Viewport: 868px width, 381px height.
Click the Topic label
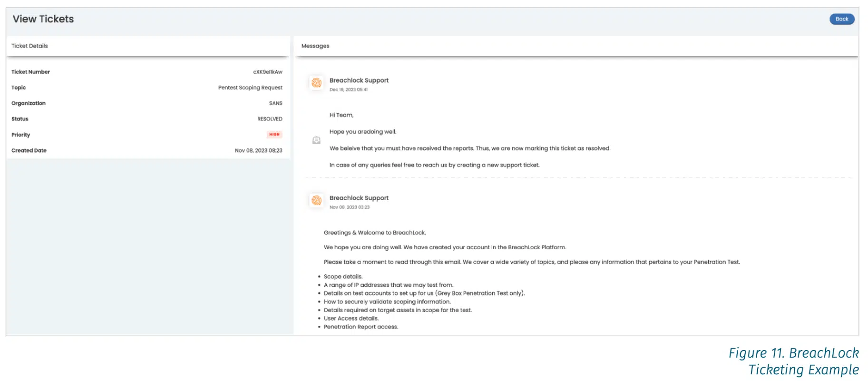[x=19, y=88]
